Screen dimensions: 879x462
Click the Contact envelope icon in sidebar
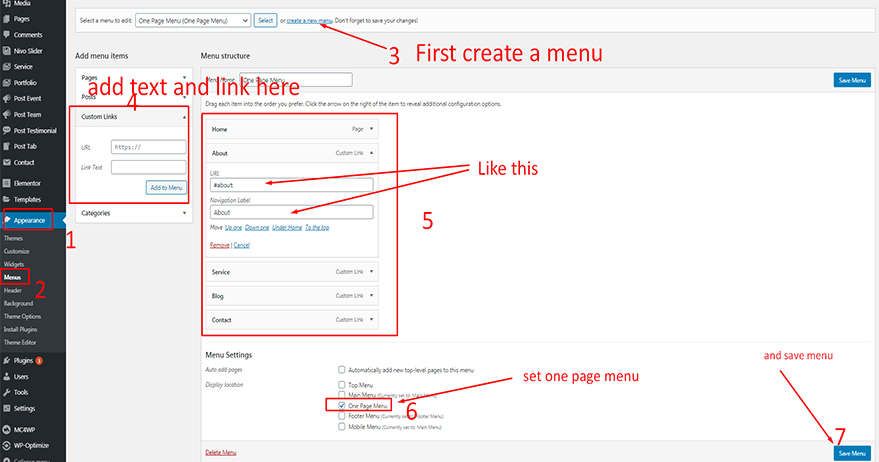point(7,162)
